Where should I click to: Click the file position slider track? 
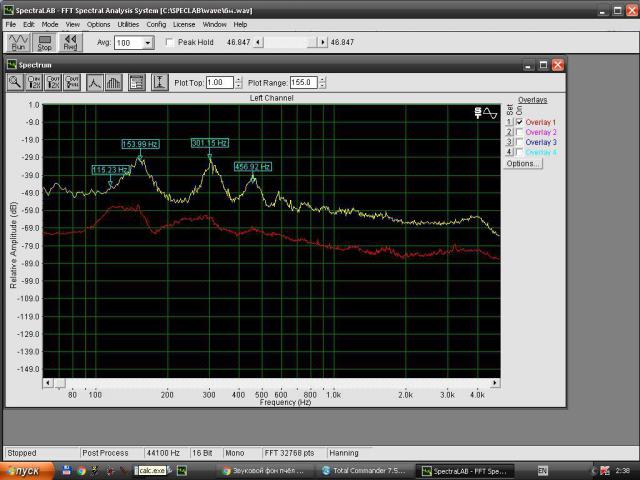point(290,42)
